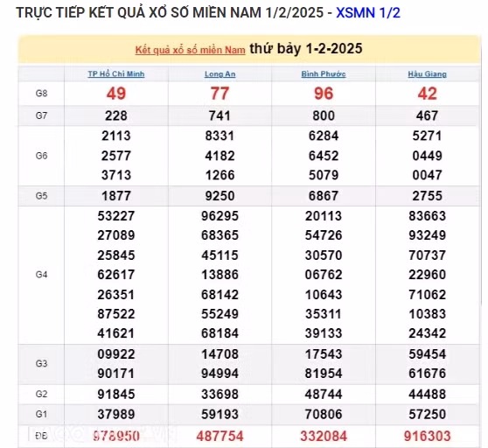488x448 pixels.
Task: Click G5 result 9250
Action: click(220, 196)
